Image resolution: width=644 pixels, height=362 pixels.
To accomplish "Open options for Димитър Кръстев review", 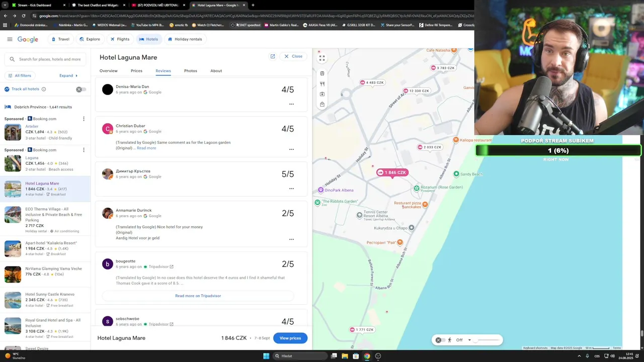I will (x=291, y=189).
